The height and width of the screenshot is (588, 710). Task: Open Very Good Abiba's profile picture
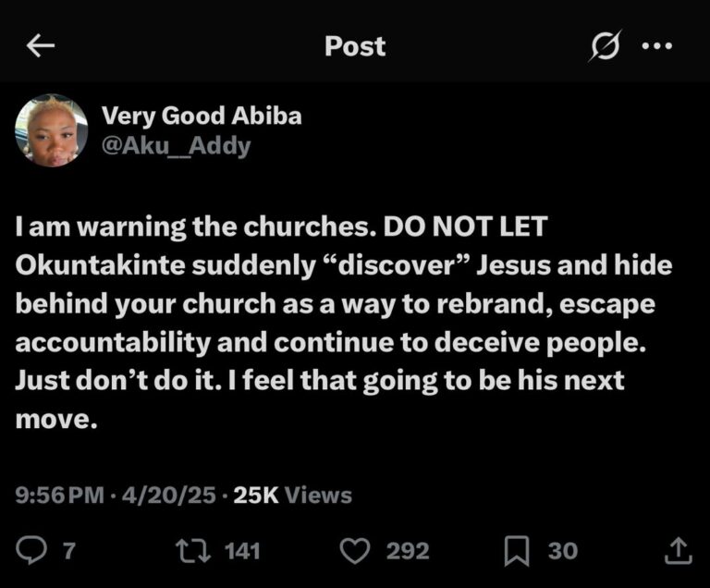[52, 130]
